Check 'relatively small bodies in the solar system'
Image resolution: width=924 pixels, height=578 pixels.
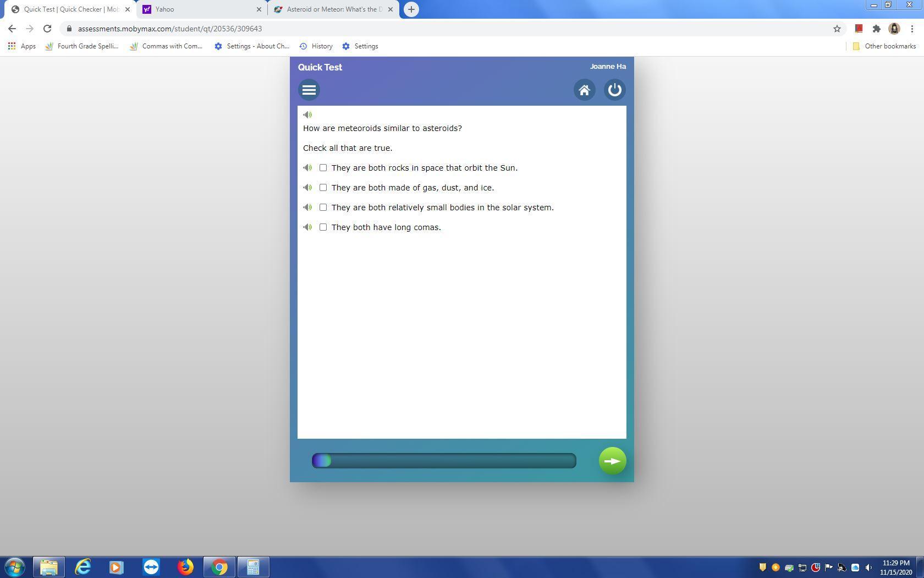coord(323,208)
